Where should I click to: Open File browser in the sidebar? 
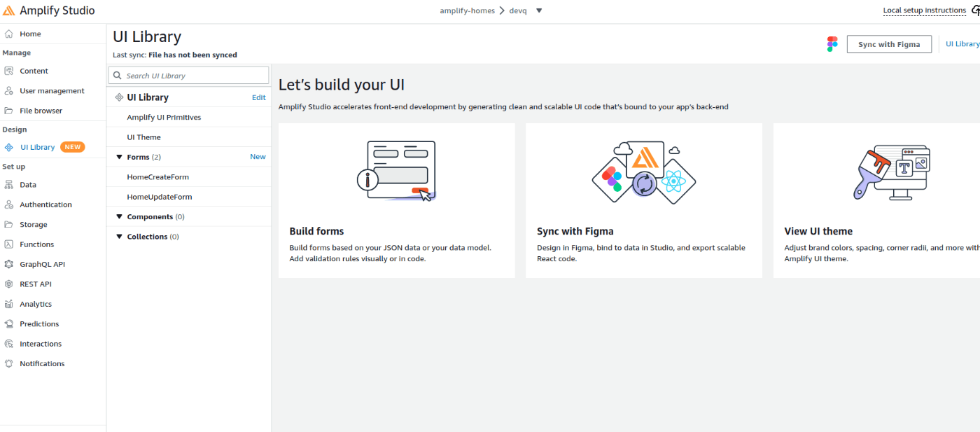pyautogui.click(x=41, y=111)
